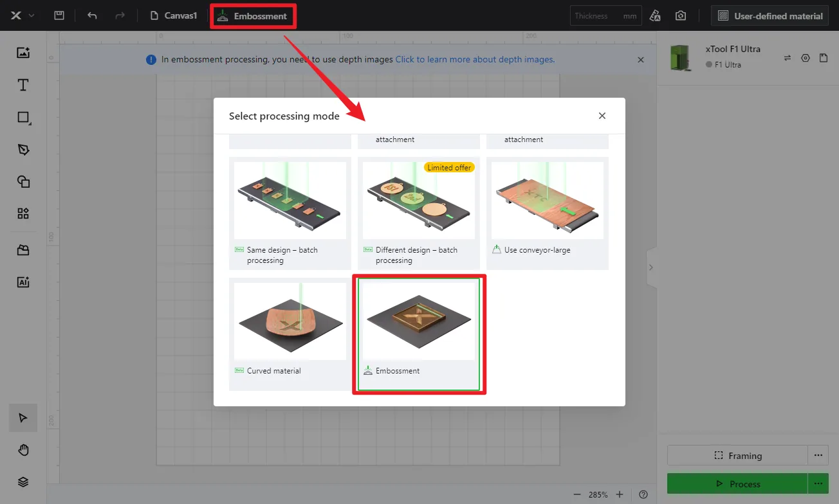839x504 pixels.
Task: Open the Apps grid tool
Action: 23,213
